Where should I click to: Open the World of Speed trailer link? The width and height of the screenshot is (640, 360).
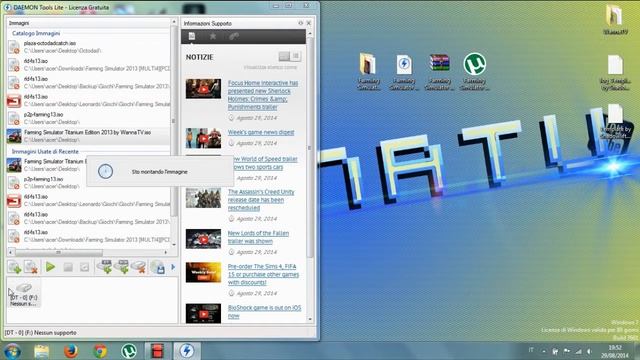click(265, 163)
